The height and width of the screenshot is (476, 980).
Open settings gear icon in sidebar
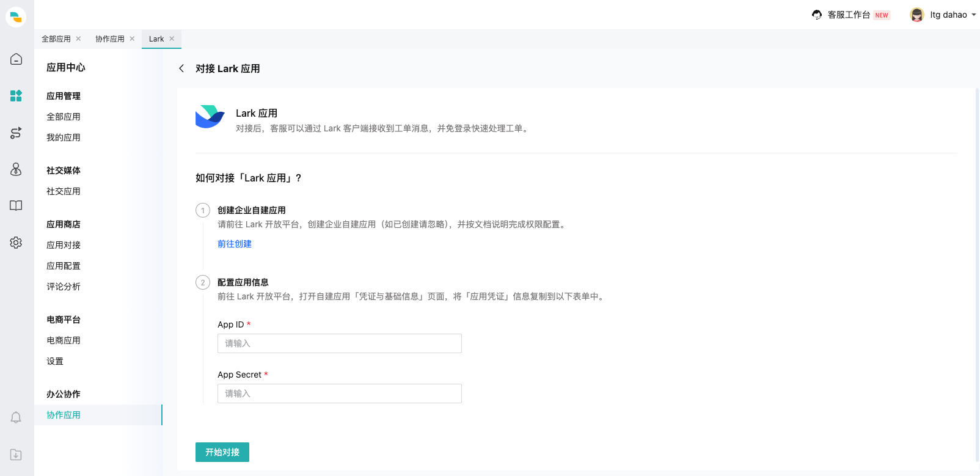tap(16, 243)
